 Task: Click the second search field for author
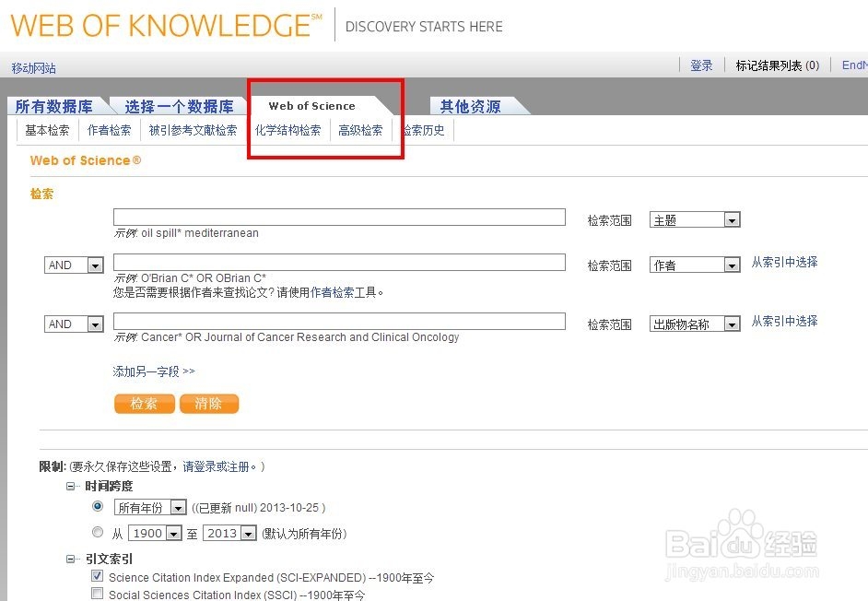[339, 262]
